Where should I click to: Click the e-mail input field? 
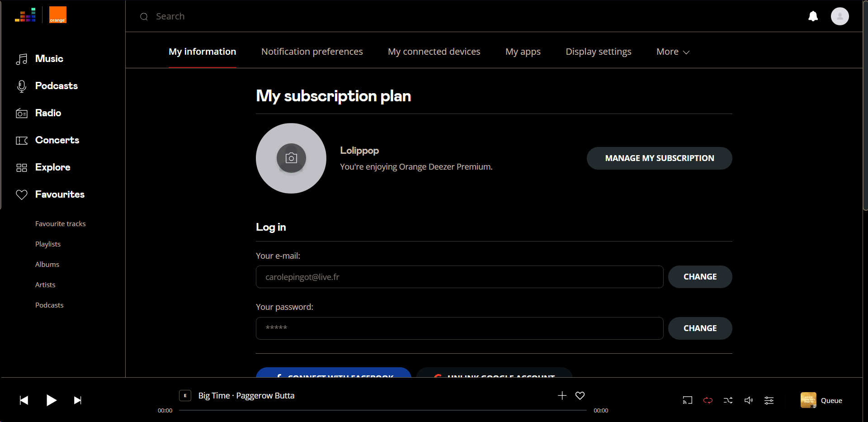point(460,277)
